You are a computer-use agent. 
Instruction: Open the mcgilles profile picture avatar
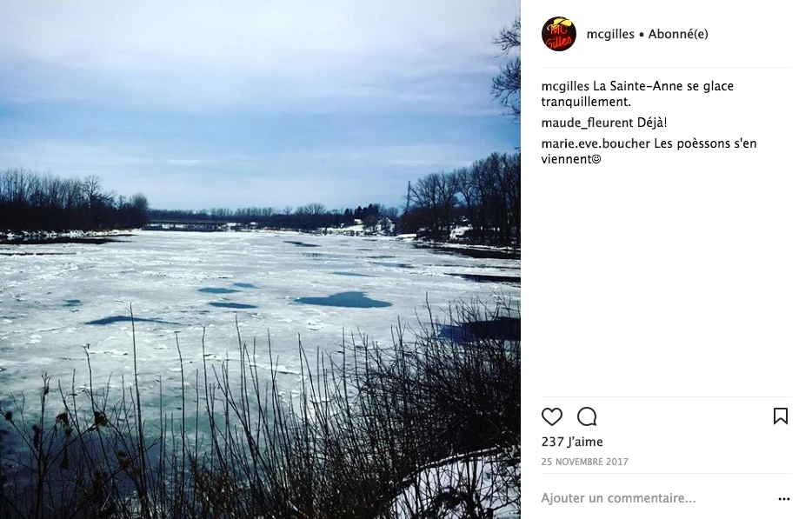click(x=559, y=34)
